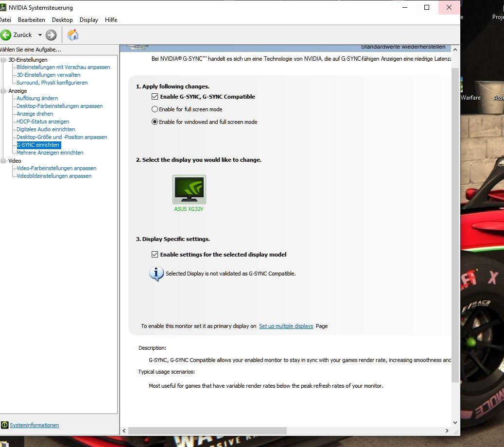Viewport: 504px width, 447px height.
Task: Open Desktop-Farbeinstellungen anpassen
Action: [x=60, y=106]
